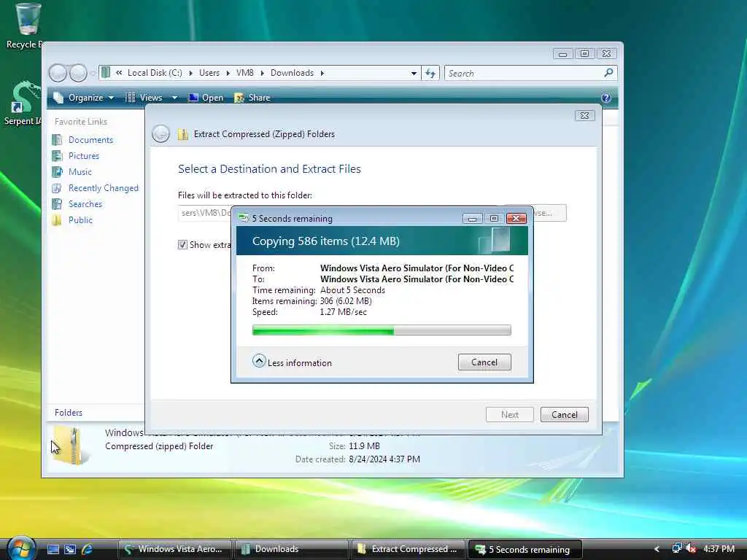This screenshot has width=747, height=560.
Task: Open the Documents favorite link
Action: pos(91,140)
